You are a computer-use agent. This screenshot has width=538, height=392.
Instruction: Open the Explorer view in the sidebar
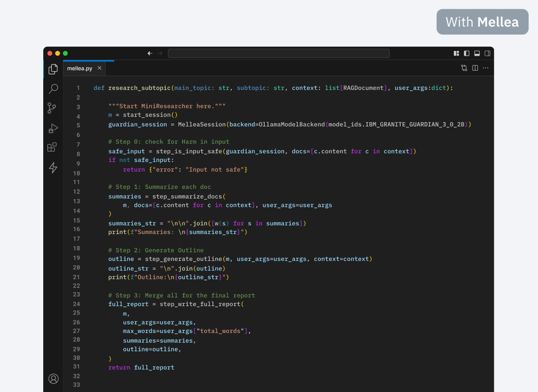[53, 69]
